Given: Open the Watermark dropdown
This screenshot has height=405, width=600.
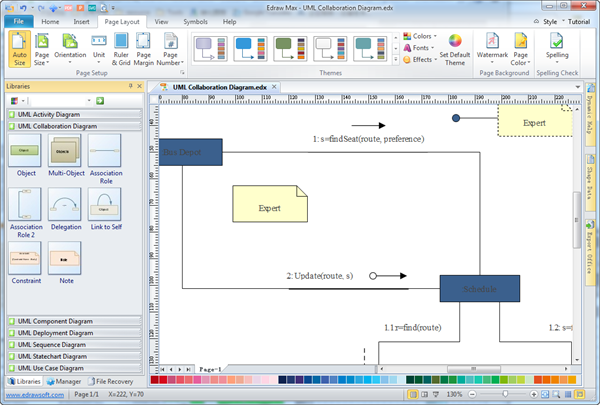Looking at the screenshot, I should point(492,48).
